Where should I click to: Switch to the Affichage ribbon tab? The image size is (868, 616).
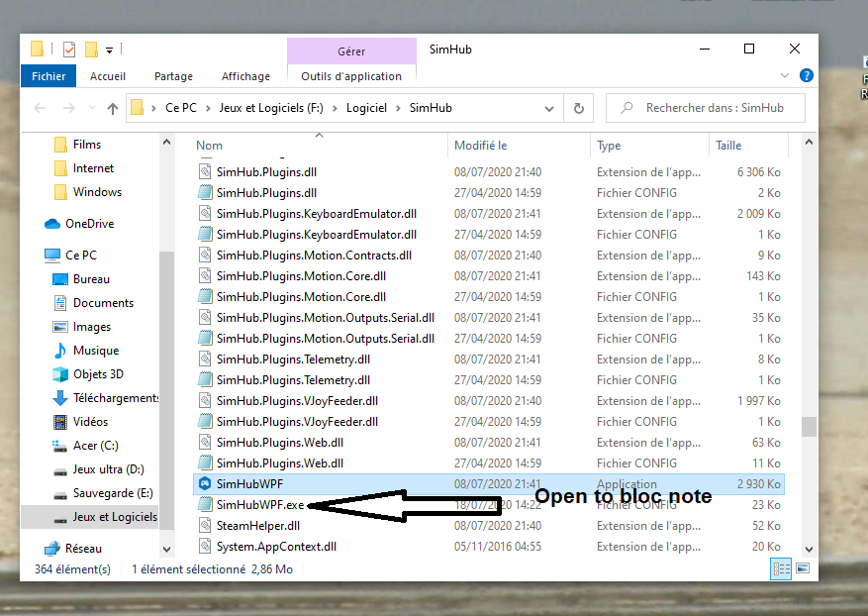coord(245,76)
